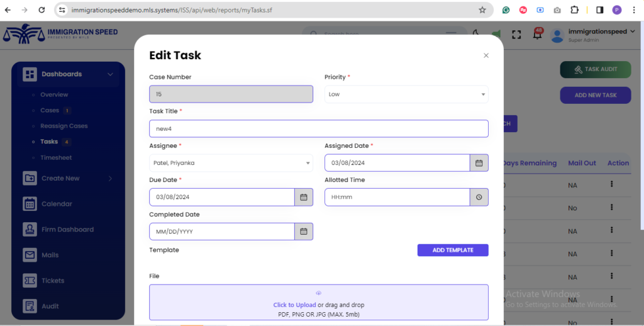Open Due Date calendar picker icon
The height and width of the screenshot is (326, 644).
tap(304, 197)
